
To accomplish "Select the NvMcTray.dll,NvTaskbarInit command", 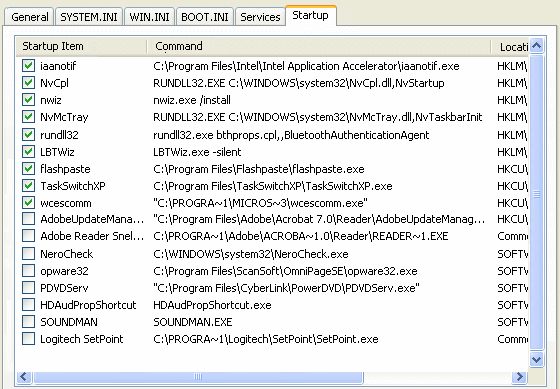I will [x=318, y=117].
